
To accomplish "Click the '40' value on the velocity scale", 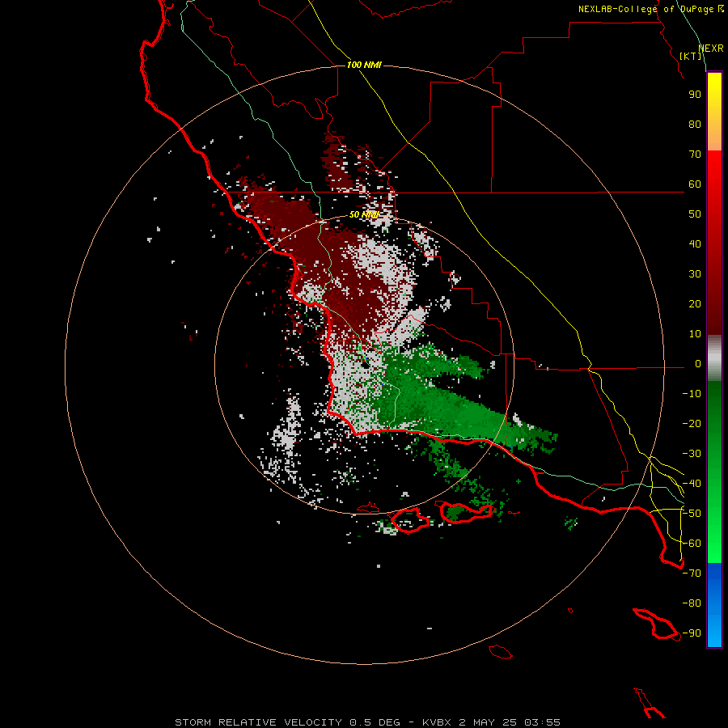I will point(695,243).
